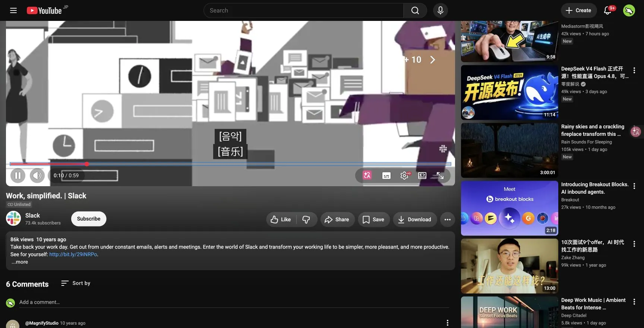Switch player to theater mode
Viewport: 644px width, 328px height.
coord(422,175)
